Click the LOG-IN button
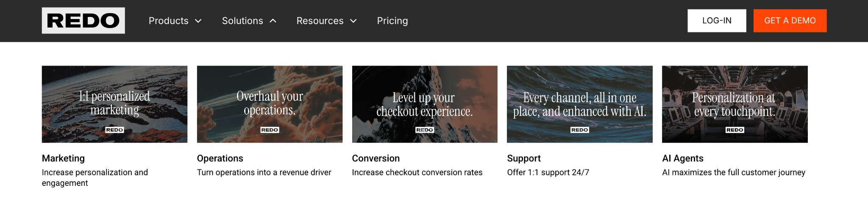The image size is (868, 221). 716,21
